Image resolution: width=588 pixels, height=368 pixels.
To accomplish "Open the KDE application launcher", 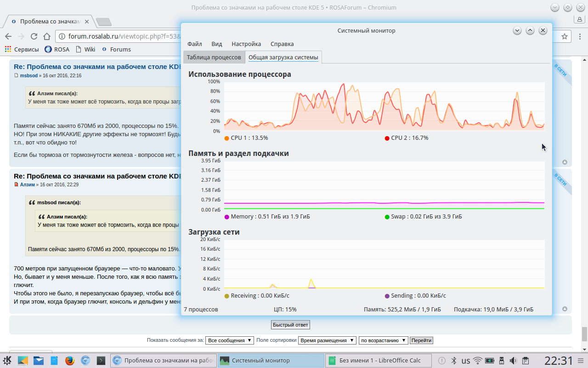I will pos(8,361).
